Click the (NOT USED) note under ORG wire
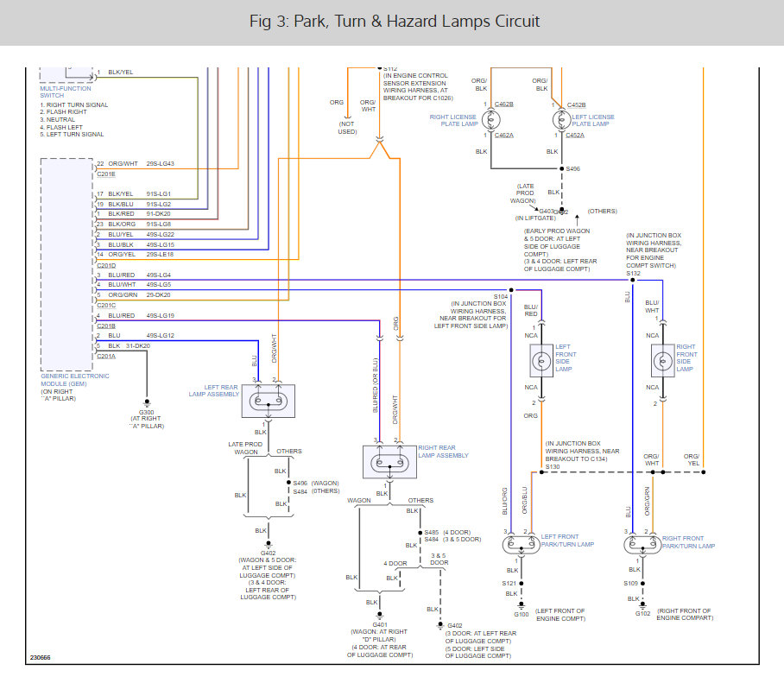 tap(347, 128)
